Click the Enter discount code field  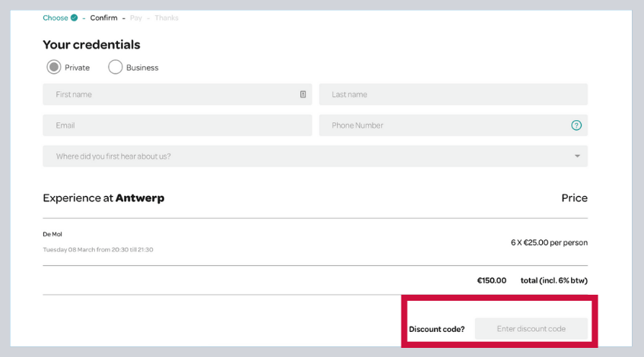tap(531, 329)
